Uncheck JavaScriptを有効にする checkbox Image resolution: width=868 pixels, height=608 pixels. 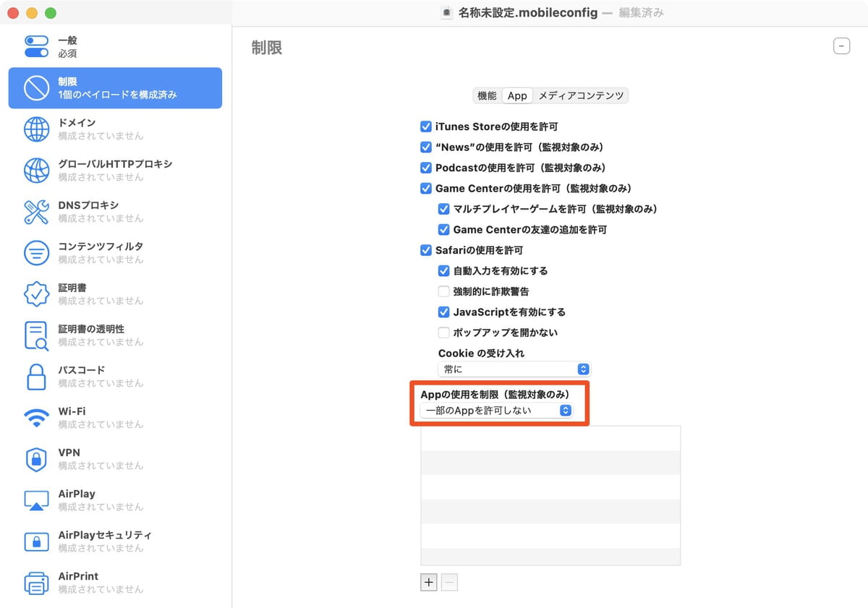click(x=444, y=312)
